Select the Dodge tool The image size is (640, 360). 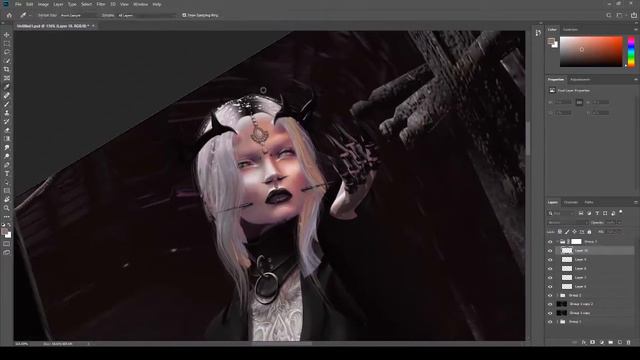7,156
